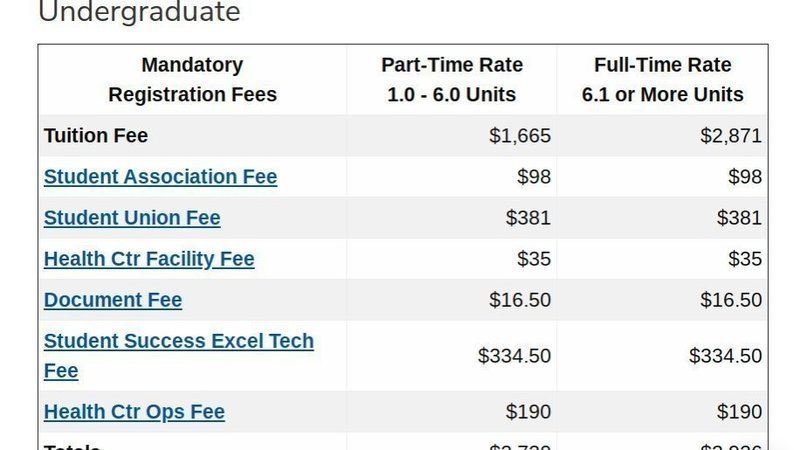Follow the Health Ctr Facility Fee link
800x450 pixels.
149,259
